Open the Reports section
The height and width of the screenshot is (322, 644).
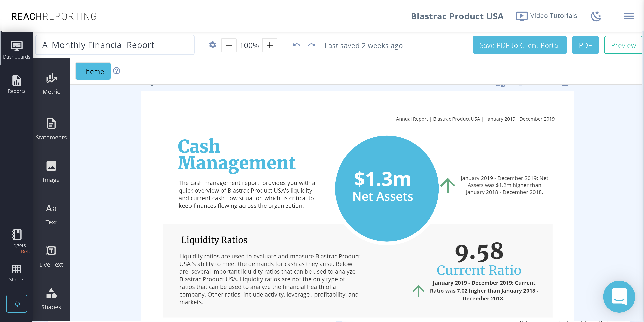tap(16, 84)
